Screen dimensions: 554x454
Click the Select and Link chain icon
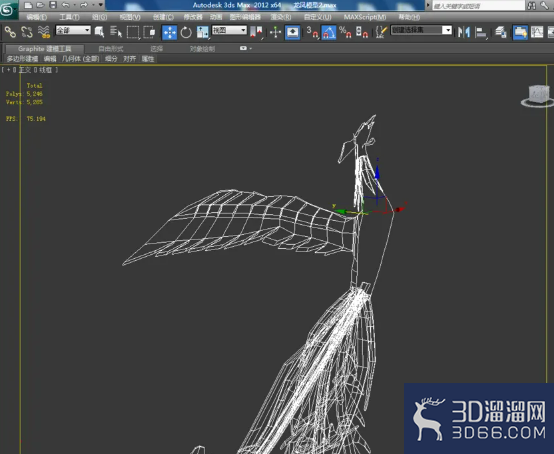10,32
